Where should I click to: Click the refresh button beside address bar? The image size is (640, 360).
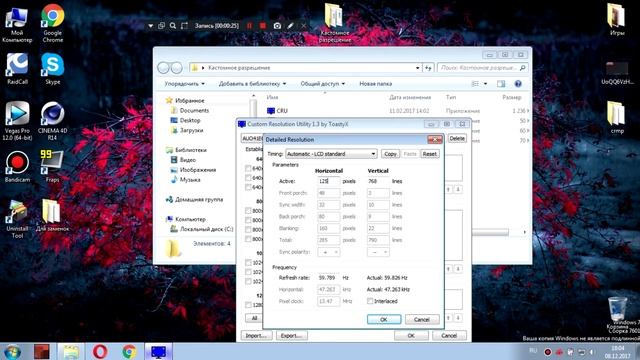pos(428,68)
